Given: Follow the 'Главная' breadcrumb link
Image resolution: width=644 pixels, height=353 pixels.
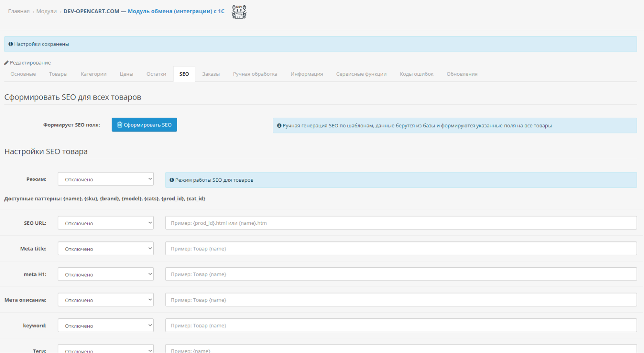Looking at the screenshot, I should 19,11.
